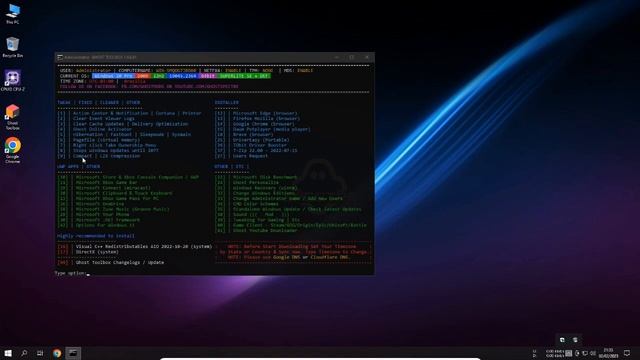Click CMD Color Schemes line

pos(247,204)
